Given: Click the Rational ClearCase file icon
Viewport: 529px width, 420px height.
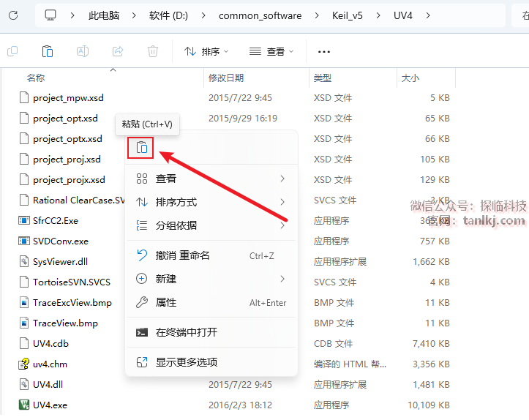Looking at the screenshot, I should (23, 200).
